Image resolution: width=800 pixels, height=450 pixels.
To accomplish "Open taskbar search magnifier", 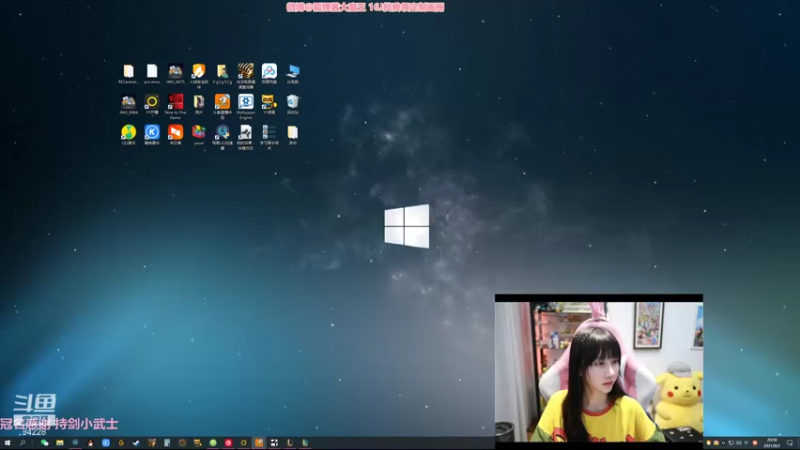I will pos(22,443).
